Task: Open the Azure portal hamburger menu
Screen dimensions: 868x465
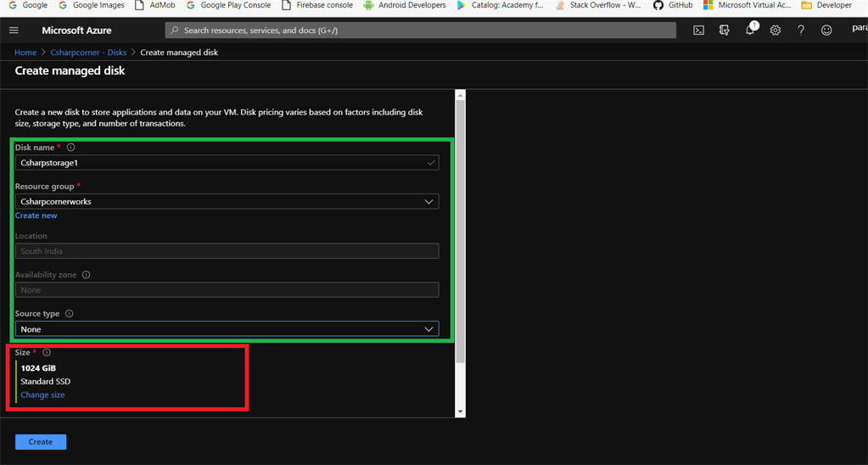Action: (14, 31)
